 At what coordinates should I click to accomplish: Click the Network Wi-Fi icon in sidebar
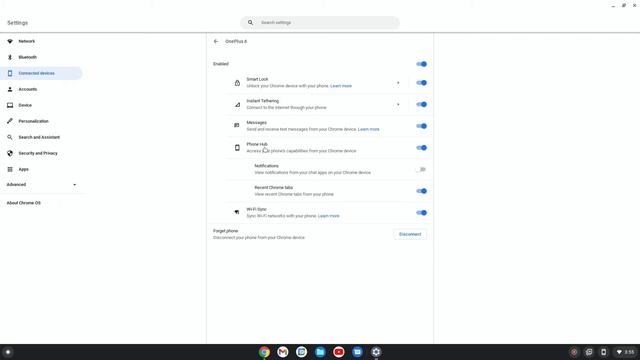click(x=10, y=41)
